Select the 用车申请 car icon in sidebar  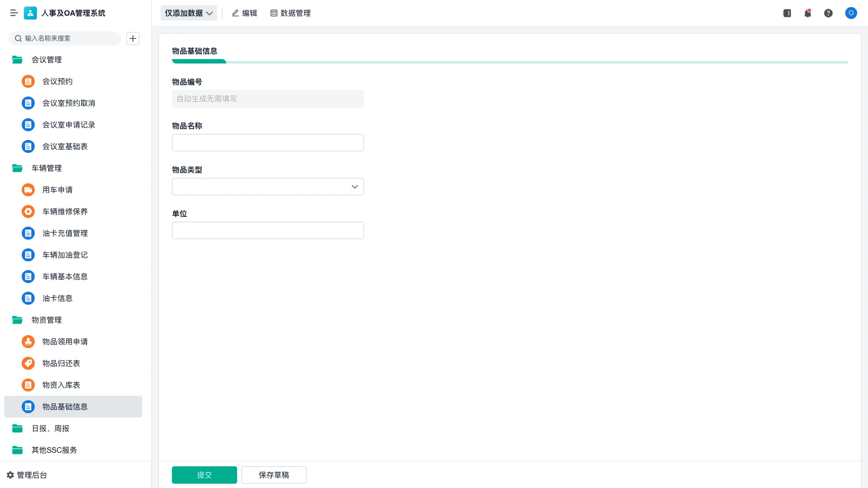[28, 190]
